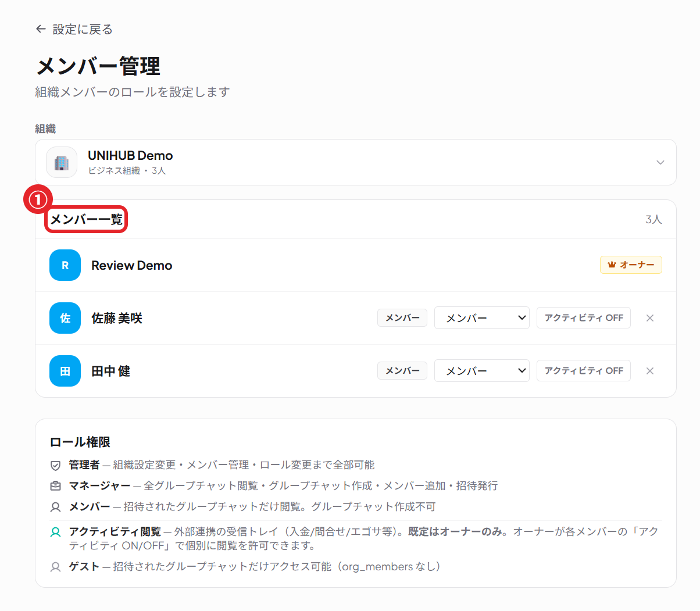Click the 組織 field label
700x611 pixels.
tap(45, 129)
